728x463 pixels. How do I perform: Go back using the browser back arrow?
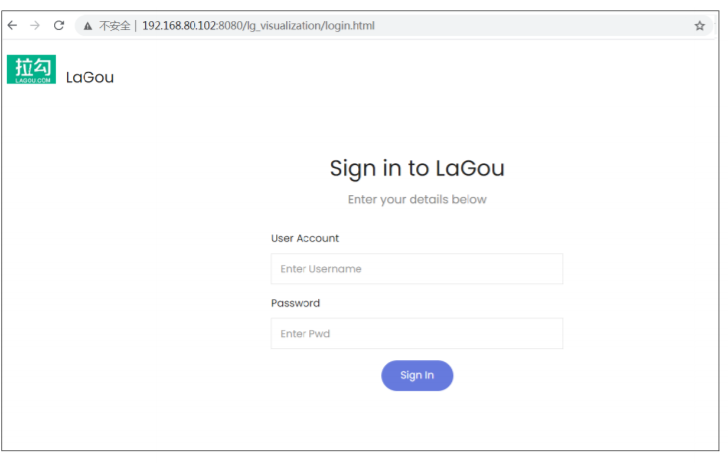pos(13,26)
